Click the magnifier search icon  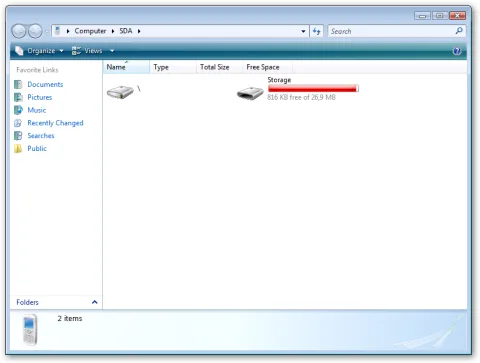point(459,31)
